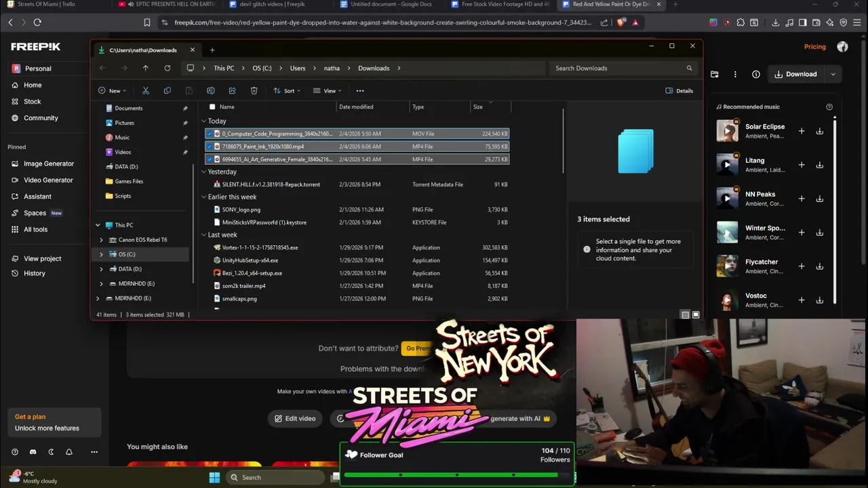The height and width of the screenshot is (488, 868).
Task: Open the browser Extensions puzzle icon
Action: click(x=741, y=22)
